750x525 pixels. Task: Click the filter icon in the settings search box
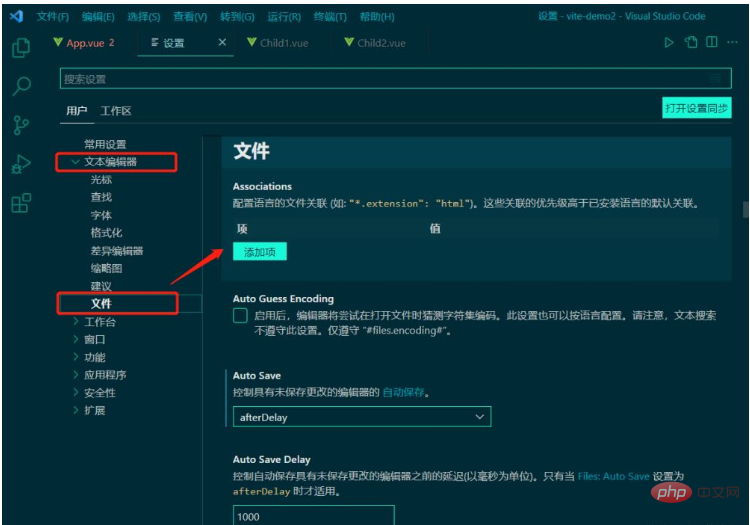(x=716, y=79)
